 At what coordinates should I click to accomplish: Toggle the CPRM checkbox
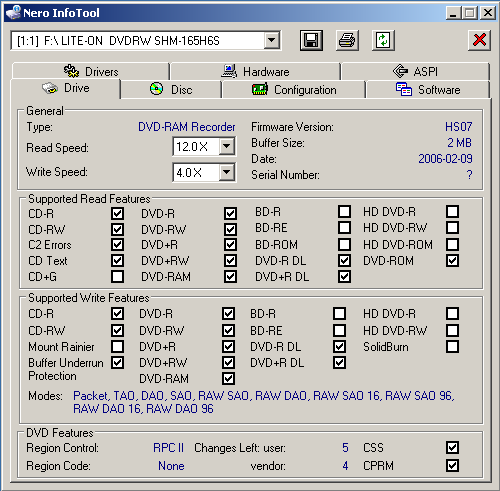pos(452,465)
